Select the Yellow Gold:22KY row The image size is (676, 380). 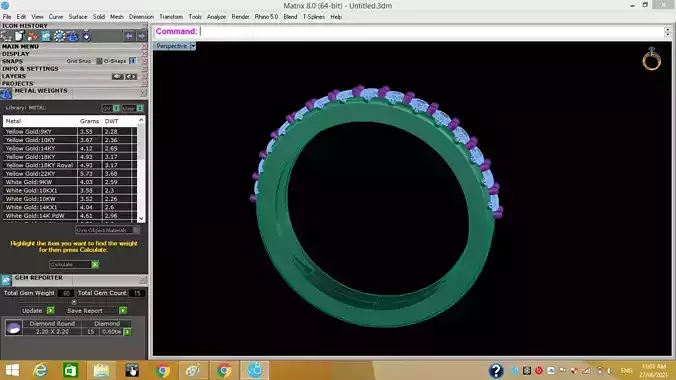point(69,173)
